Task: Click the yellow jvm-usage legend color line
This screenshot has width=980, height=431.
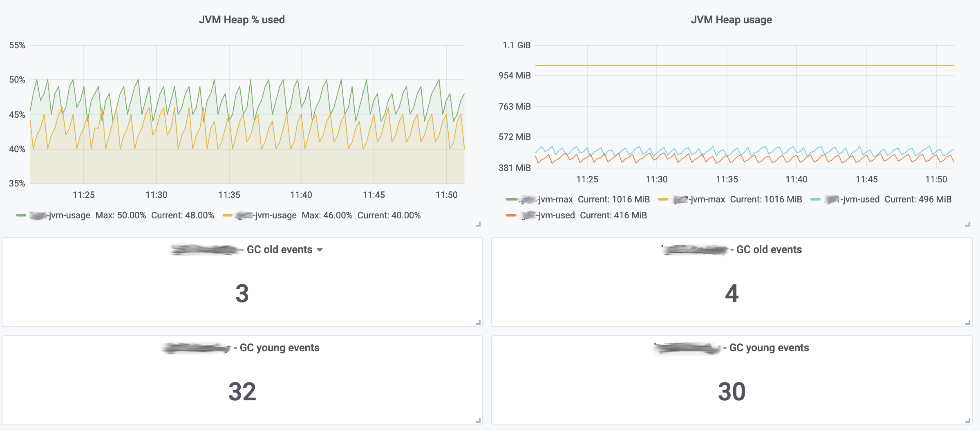Action: point(227,215)
